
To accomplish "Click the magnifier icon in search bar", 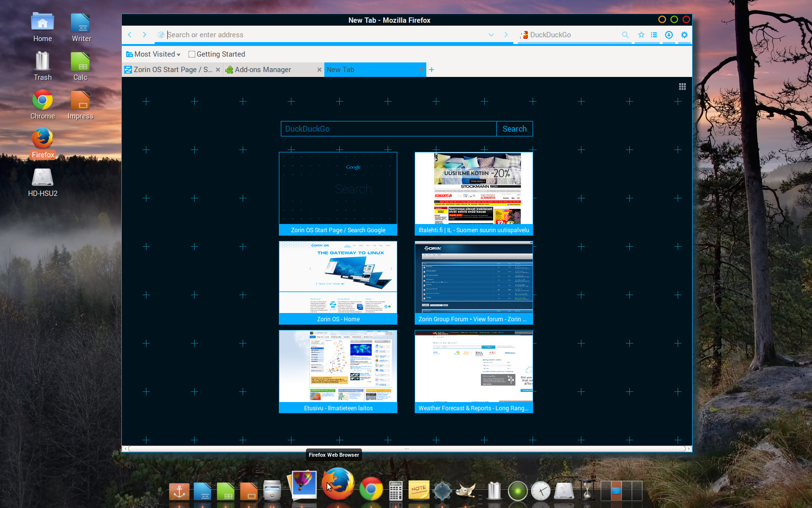I will [625, 35].
